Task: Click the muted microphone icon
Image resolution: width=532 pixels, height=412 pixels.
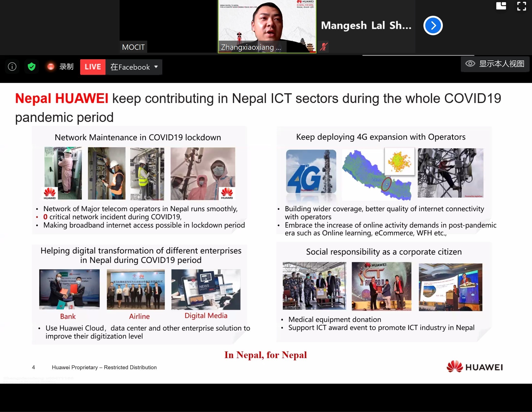Action: (324, 47)
